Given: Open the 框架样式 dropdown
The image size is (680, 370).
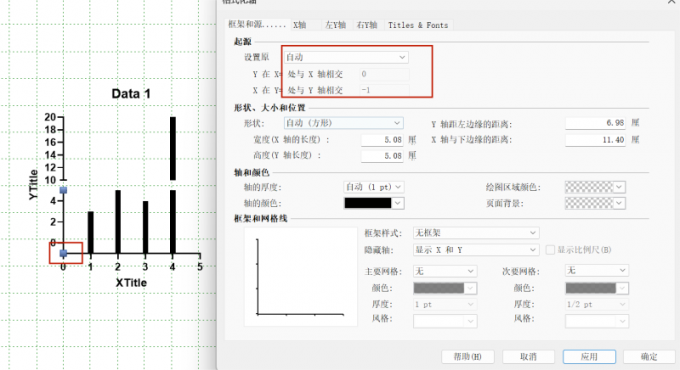Looking at the screenshot, I should 476,233.
